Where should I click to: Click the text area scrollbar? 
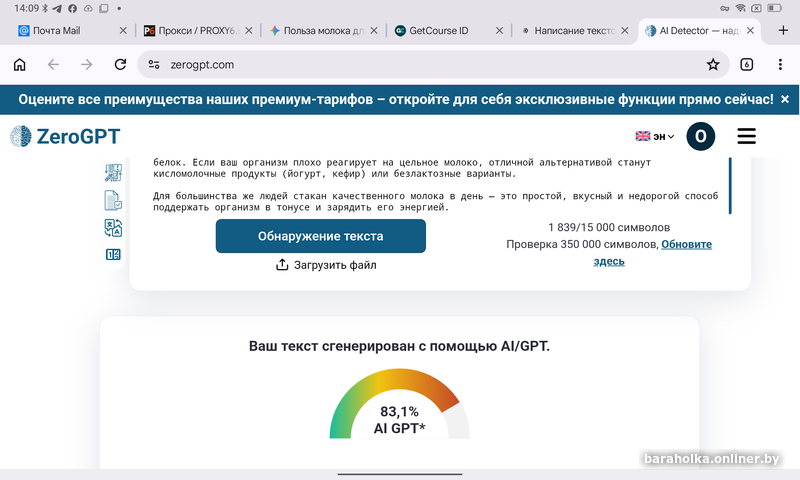pyautogui.click(x=730, y=186)
